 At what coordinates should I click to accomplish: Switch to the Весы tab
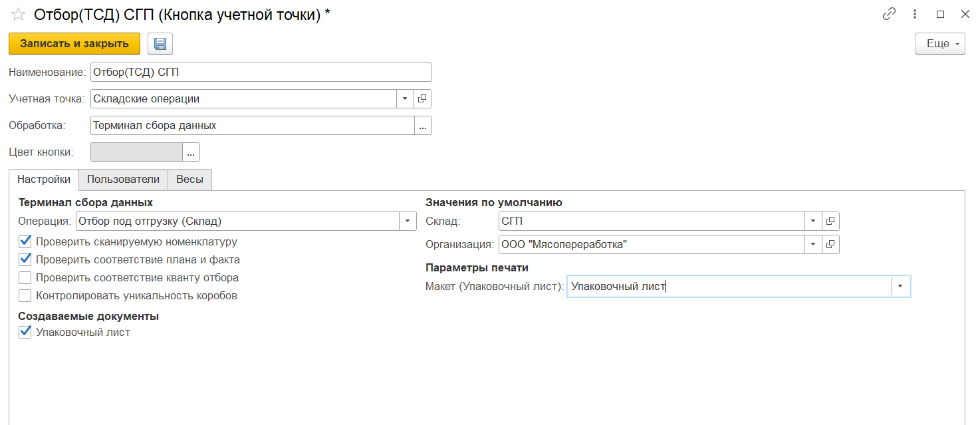pyautogui.click(x=189, y=180)
